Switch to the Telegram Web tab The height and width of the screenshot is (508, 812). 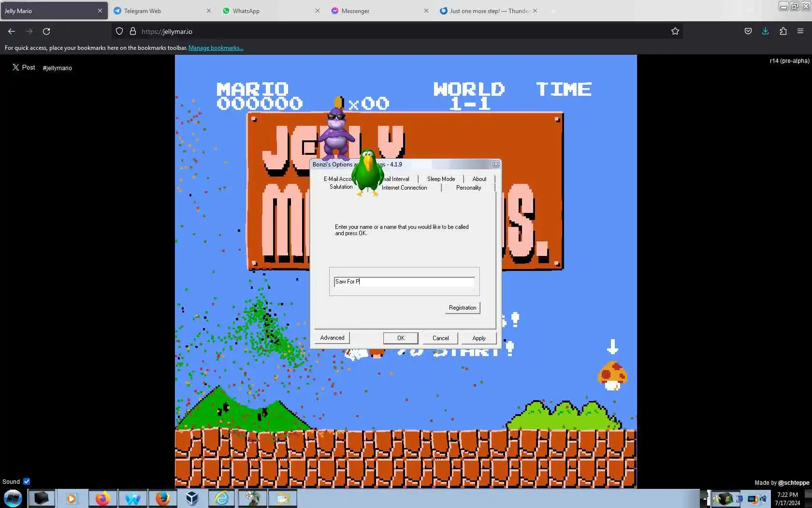[x=162, y=11]
